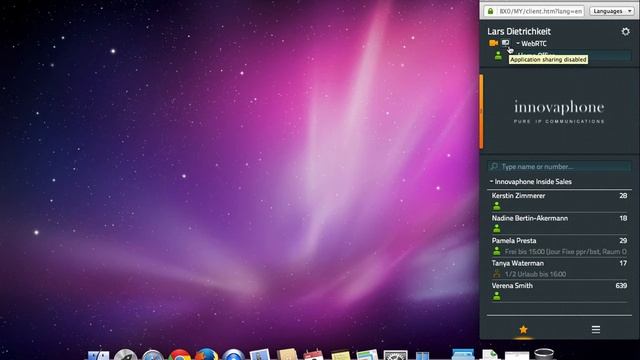The width and height of the screenshot is (640, 360).
Task: Click the browser address bar URL
Action: coord(540,11)
